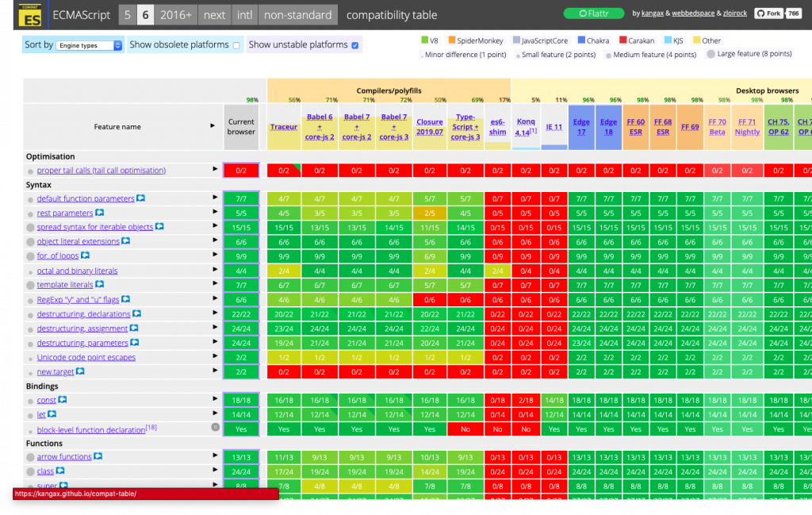
Task: Open flag icon beside default function parameters
Action: pyautogui.click(x=141, y=198)
